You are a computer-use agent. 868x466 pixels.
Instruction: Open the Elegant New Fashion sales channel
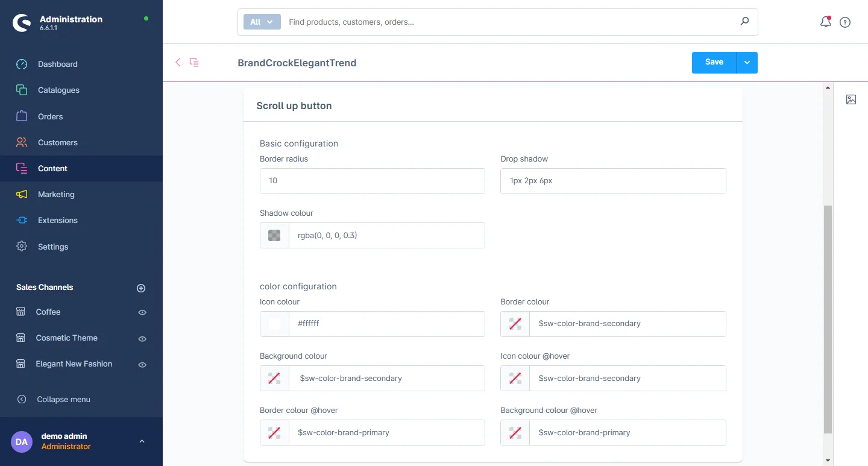pos(74,364)
